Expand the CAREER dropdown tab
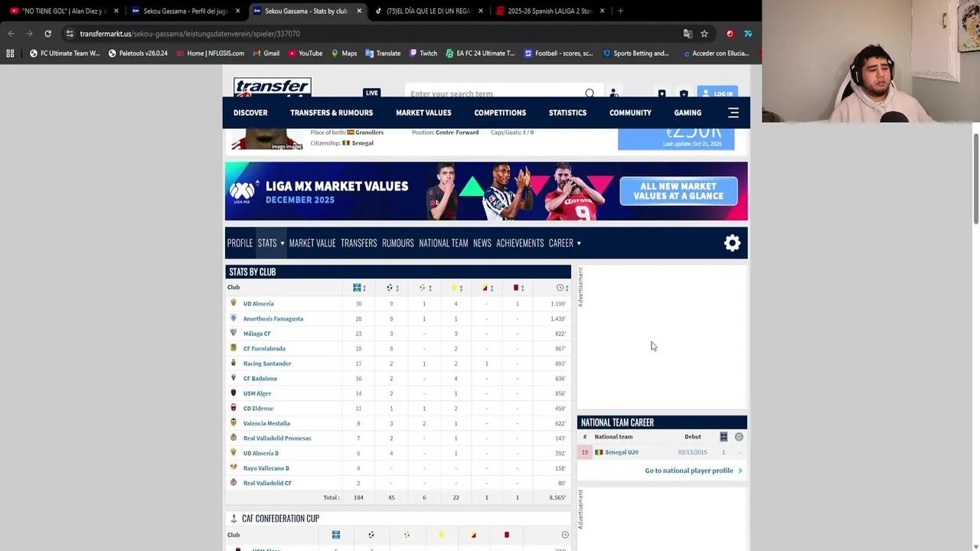This screenshot has height=551, width=980. tap(564, 243)
